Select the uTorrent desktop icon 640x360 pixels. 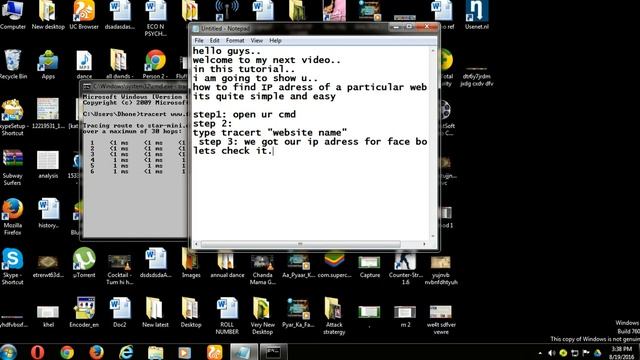point(84,263)
